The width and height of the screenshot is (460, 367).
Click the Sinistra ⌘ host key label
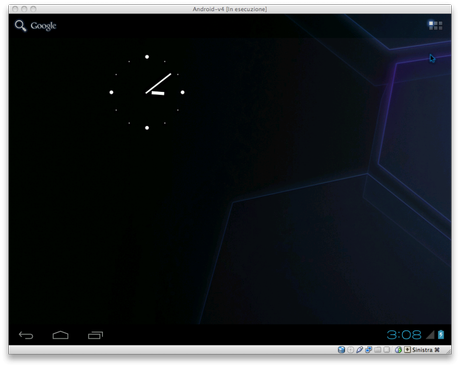pos(426,350)
